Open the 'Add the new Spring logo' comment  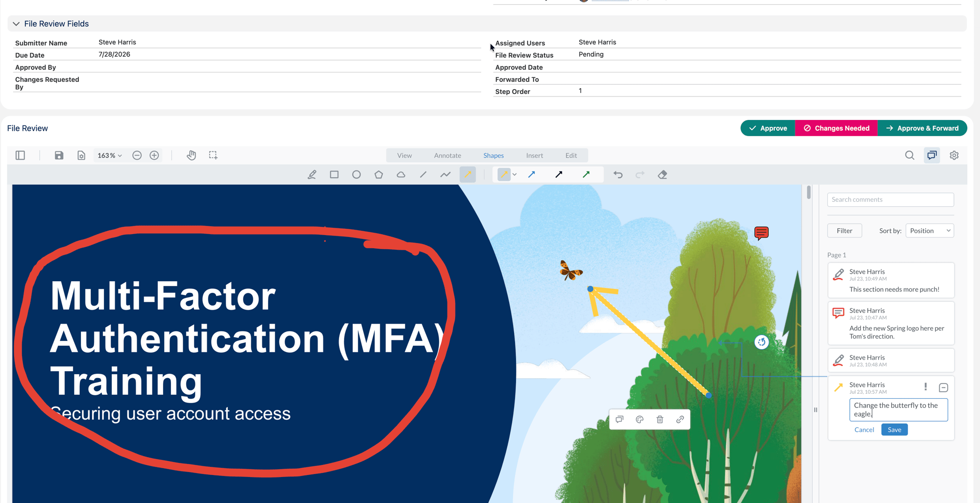coord(891,323)
